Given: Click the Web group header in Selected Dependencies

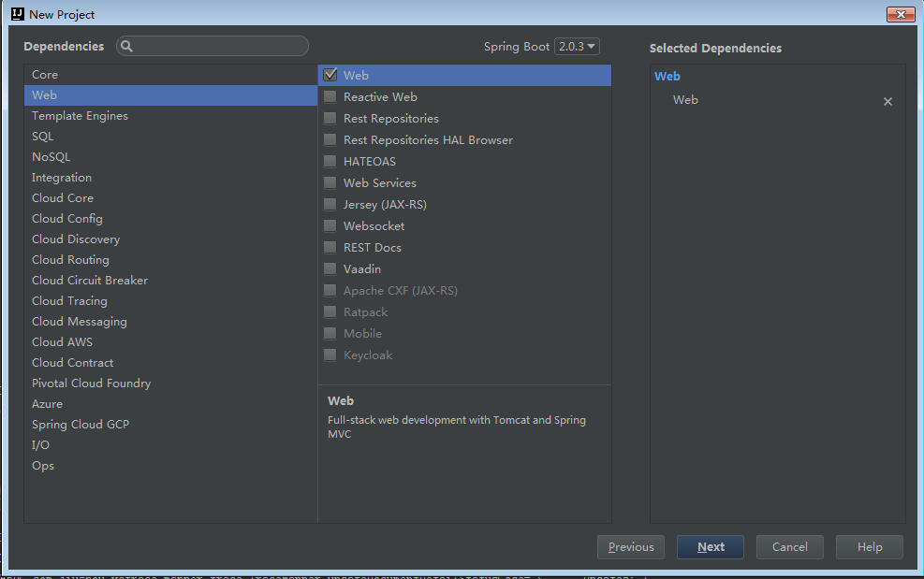Looking at the screenshot, I should [667, 76].
